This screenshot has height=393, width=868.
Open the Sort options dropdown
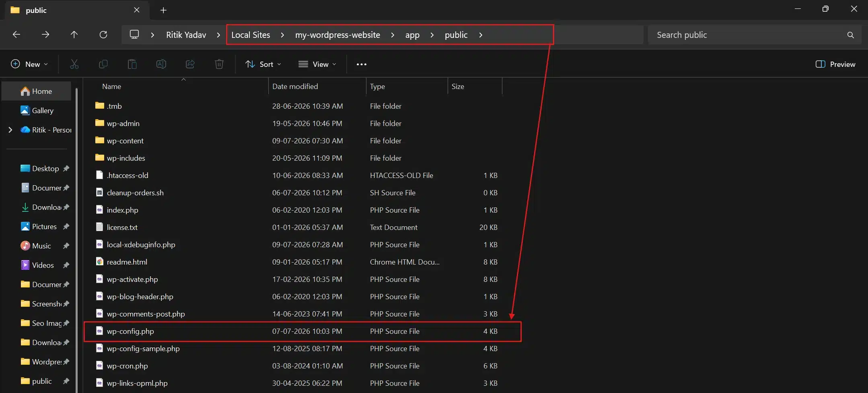pyautogui.click(x=263, y=64)
